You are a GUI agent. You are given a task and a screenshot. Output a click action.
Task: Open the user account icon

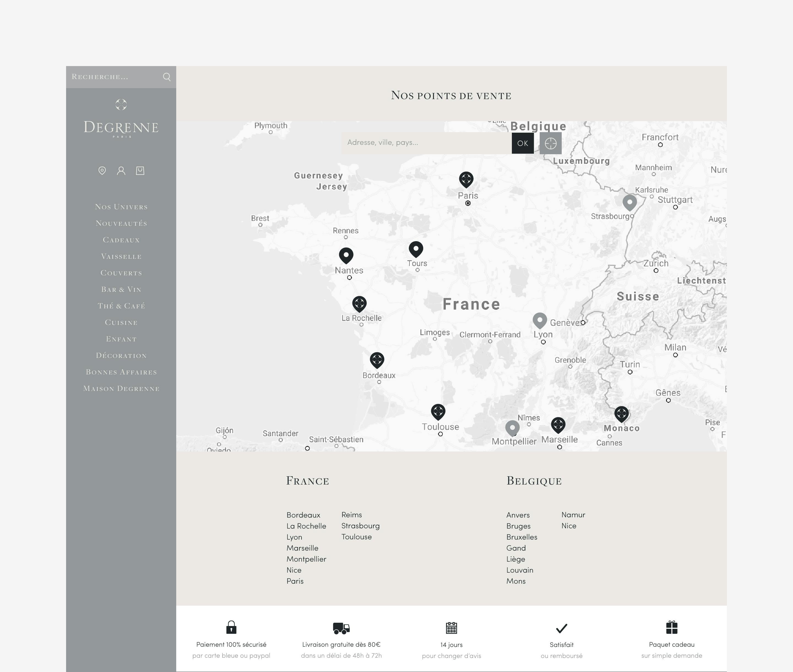(121, 171)
